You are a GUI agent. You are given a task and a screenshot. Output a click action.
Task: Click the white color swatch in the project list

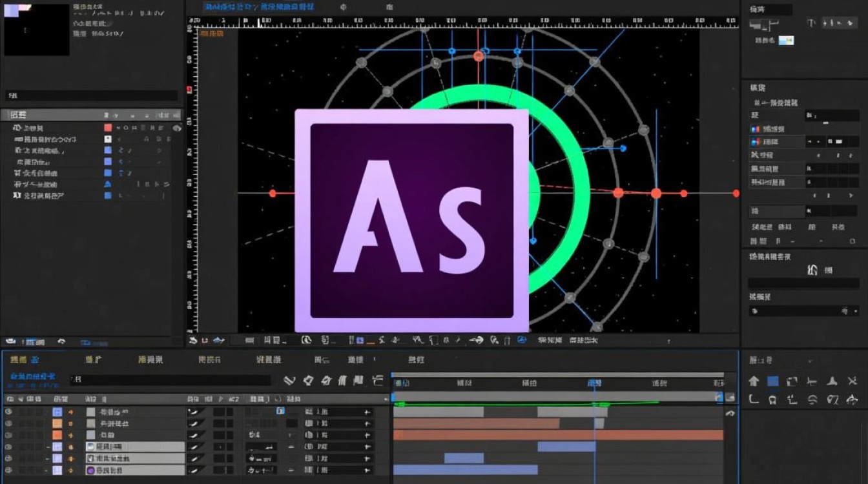pyautogui.click(x=108, y=139)
